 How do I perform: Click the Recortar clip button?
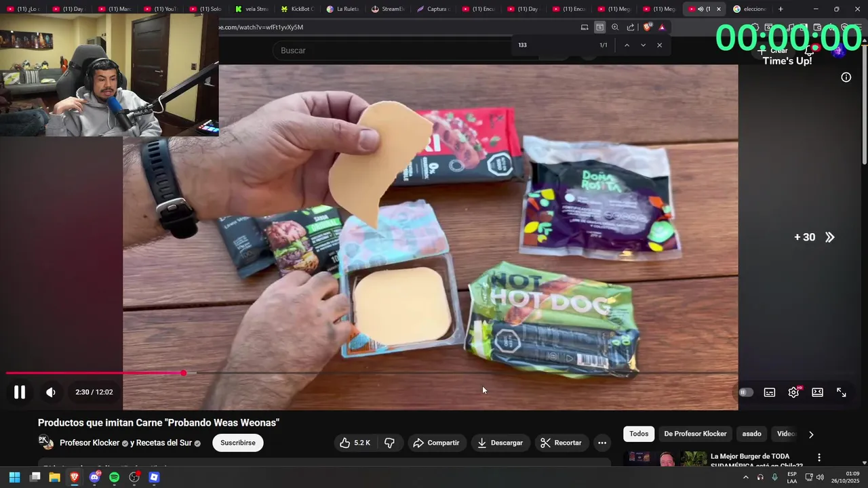(x=561, y=443)
